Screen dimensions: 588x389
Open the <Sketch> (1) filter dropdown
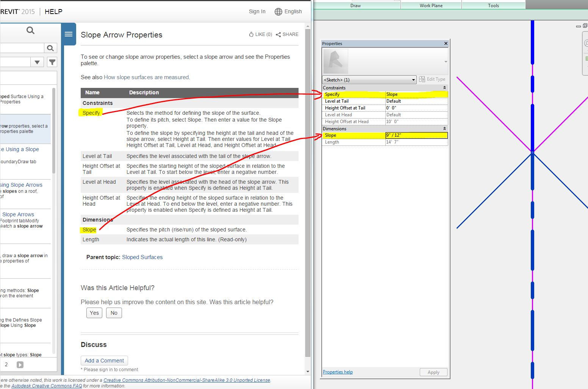(x=369, y=80)
